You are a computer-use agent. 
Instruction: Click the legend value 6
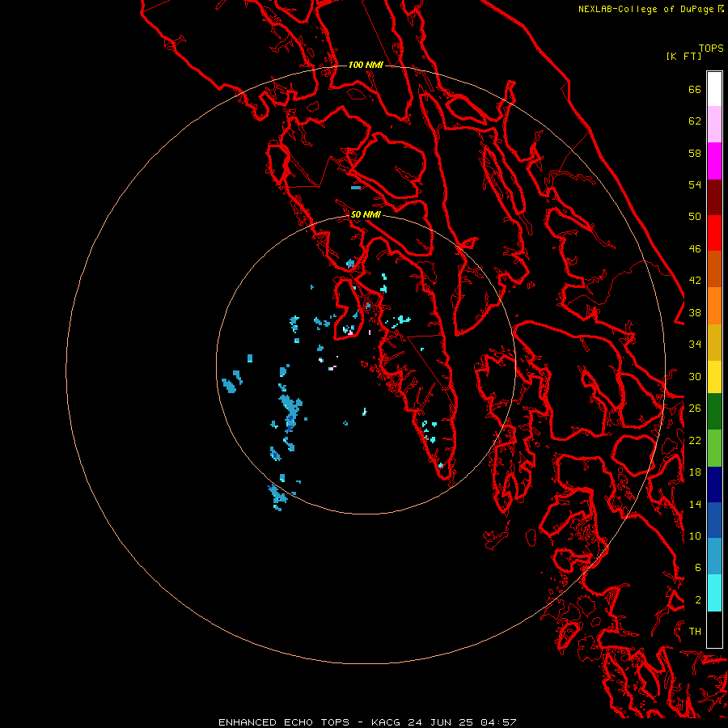(x=698, y=568)
